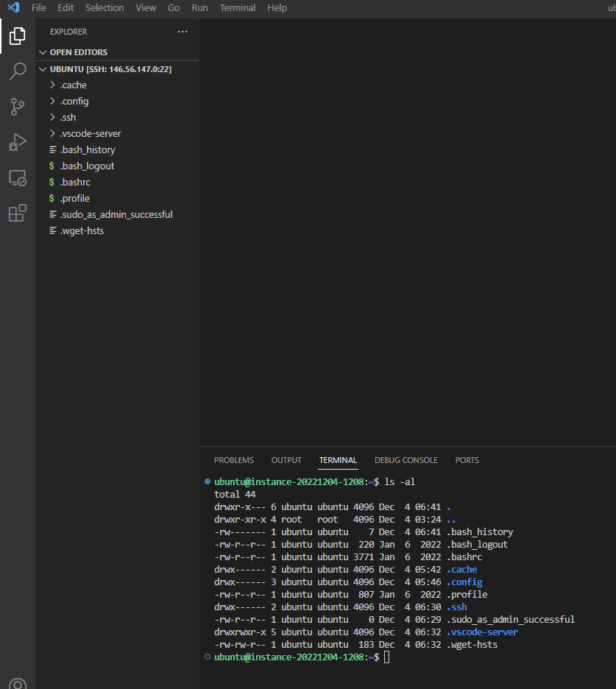Open Explorer views and more actions ellipsis
The width and height of the screenshot is (616, 689).
(183, 32)
